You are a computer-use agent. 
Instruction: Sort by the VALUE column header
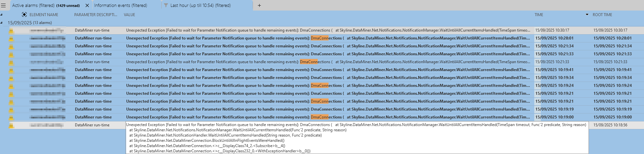coord(129,14)
